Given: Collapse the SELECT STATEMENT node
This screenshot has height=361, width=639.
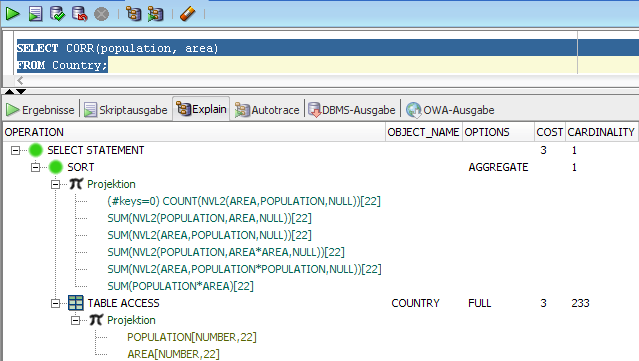Looking at the screenshot, I should (x=15, y=151).
